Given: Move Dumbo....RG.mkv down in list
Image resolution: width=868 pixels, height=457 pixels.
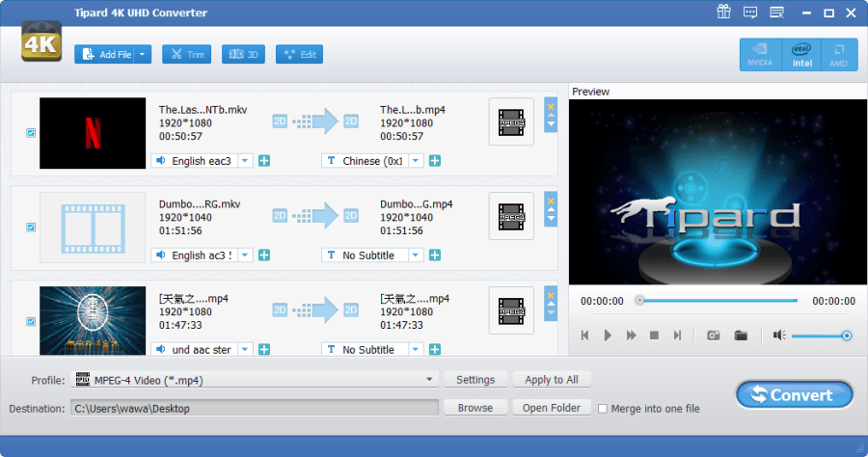Looking at the screenshot, I should pyautogui.click(x=551, y=219).
